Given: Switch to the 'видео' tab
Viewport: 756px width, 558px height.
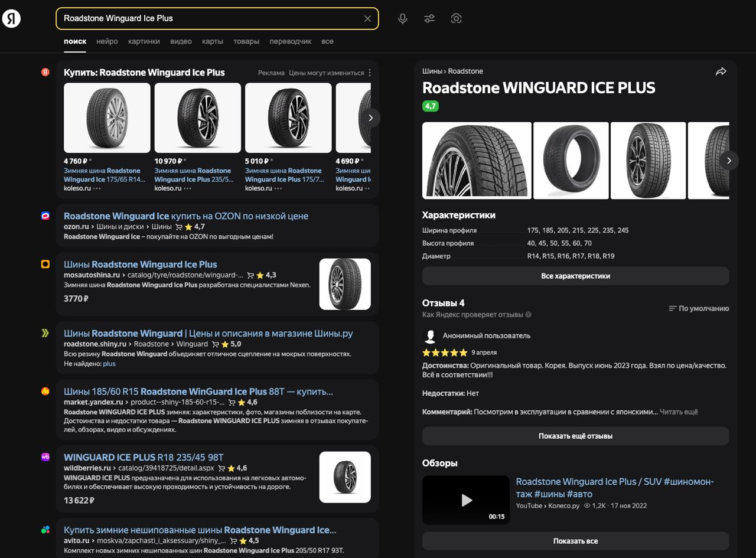Looking at the screenshot, I should (x=181, y=41).
